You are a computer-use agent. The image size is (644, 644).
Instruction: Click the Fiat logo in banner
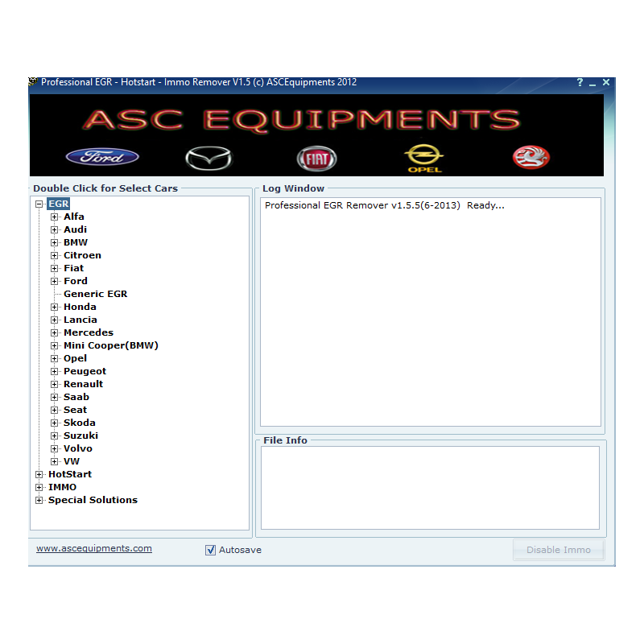tap(316, 159)
